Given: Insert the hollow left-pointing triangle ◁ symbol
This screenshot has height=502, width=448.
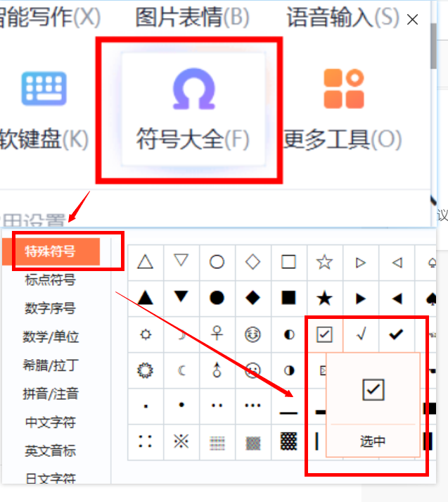Looking at the screenshot, I should pyautogui.click(x=397, y=263).
